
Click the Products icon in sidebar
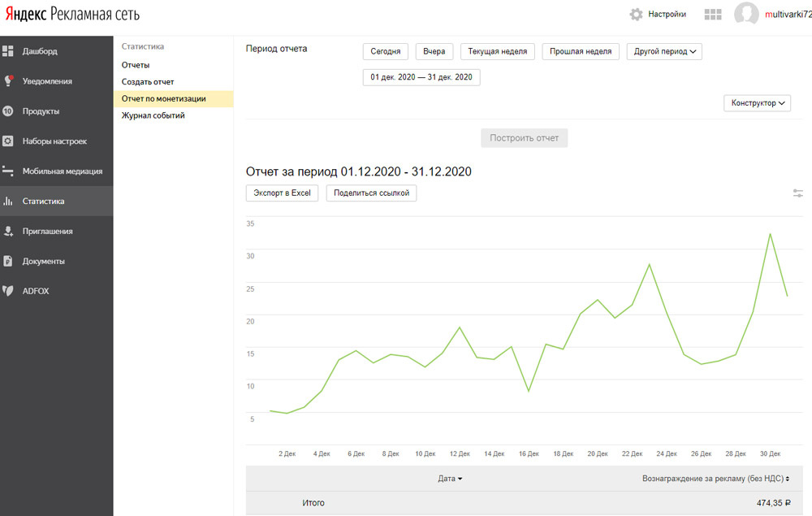tap(8, 111)
